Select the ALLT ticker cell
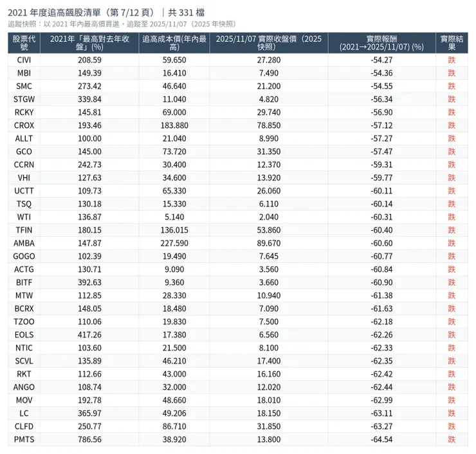The height and width of the screenshot is (454, 476). coord(24,138)
